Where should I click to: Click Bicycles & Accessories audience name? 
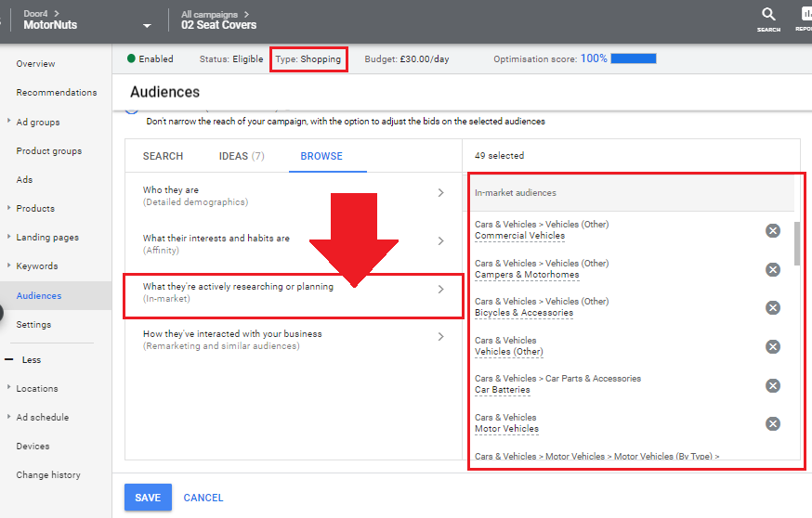(524, 313)
